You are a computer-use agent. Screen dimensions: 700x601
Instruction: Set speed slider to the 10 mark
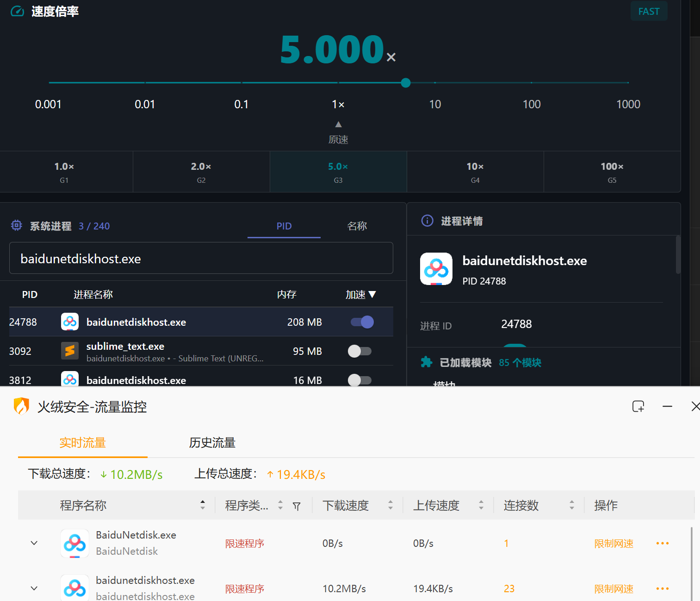click(x=435, y=83)
